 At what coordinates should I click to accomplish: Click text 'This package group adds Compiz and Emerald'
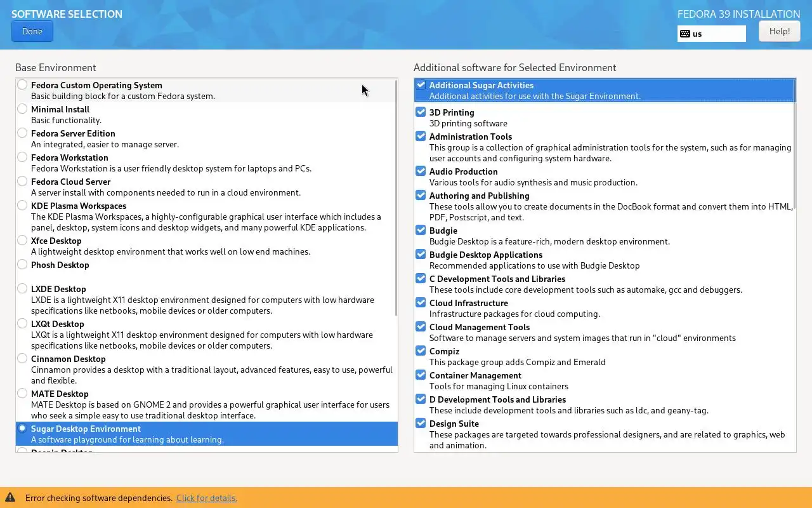pyautogui.click(x=518, y=362)
